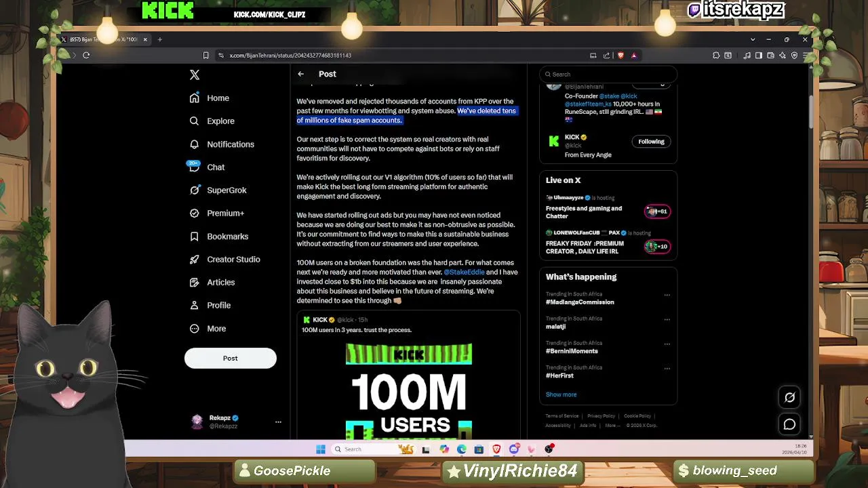The height and width of the screenshot is (488, 868).
Task: Click the Bookmarks ribbon icon
Action: (x=195, y=237)
